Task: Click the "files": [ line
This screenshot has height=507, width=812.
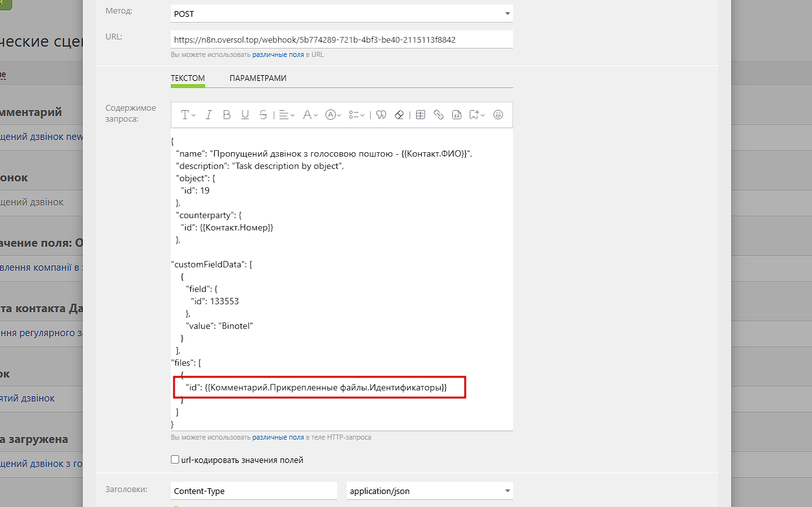Action: click(x=186, y=363)
